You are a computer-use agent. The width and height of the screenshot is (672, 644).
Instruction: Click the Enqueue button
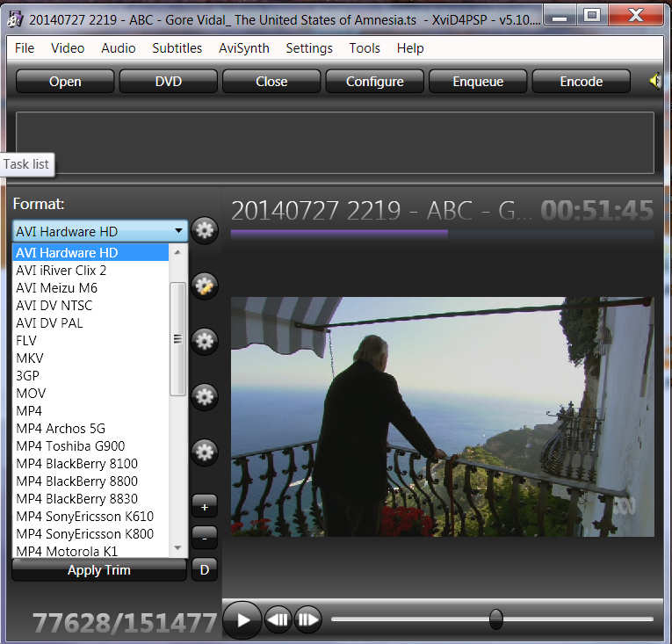(478, 81)
